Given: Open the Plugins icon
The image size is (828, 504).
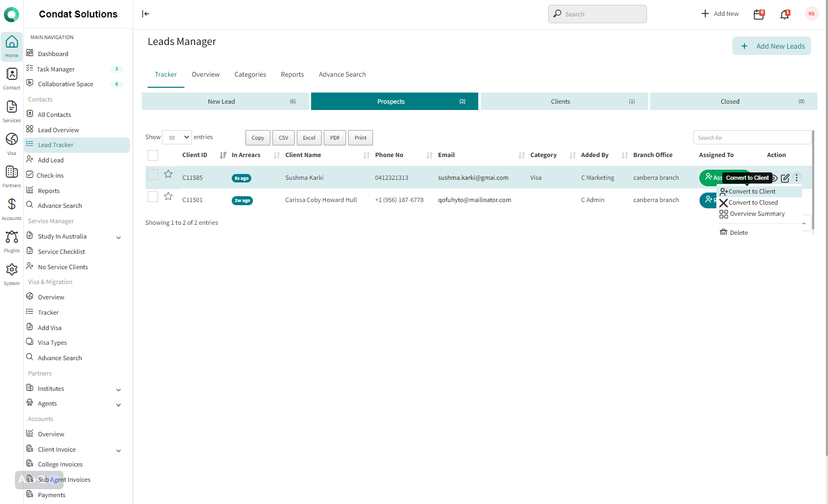Looking at the screenshot, I should 12,241.
